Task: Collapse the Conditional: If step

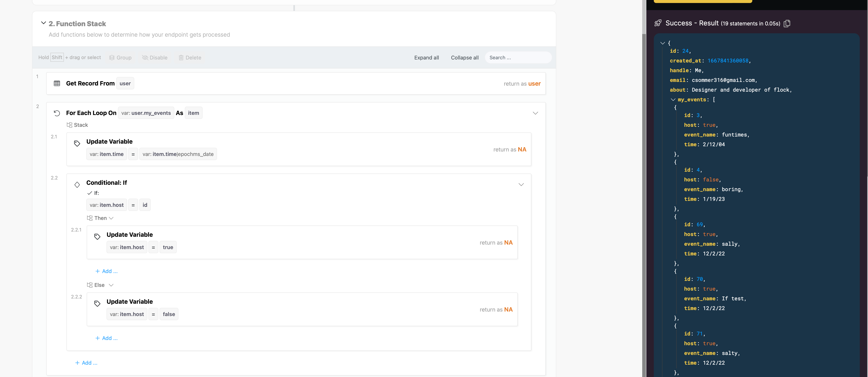Action: 521,184
